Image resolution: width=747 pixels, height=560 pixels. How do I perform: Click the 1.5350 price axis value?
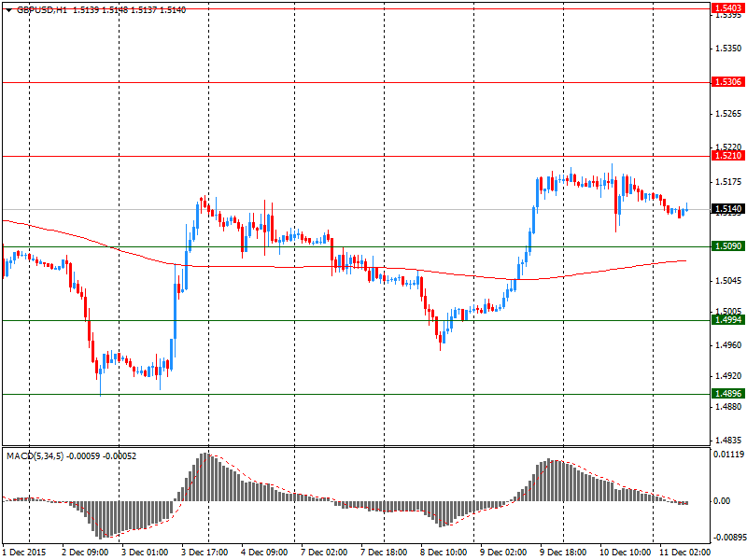coord(728,49)
